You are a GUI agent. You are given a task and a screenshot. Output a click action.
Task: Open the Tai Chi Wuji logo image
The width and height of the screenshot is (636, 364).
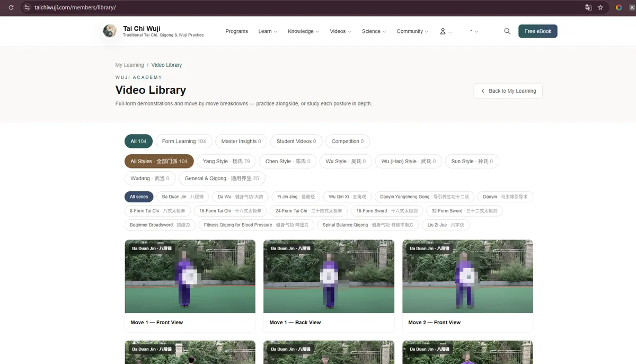coord(110,31)
